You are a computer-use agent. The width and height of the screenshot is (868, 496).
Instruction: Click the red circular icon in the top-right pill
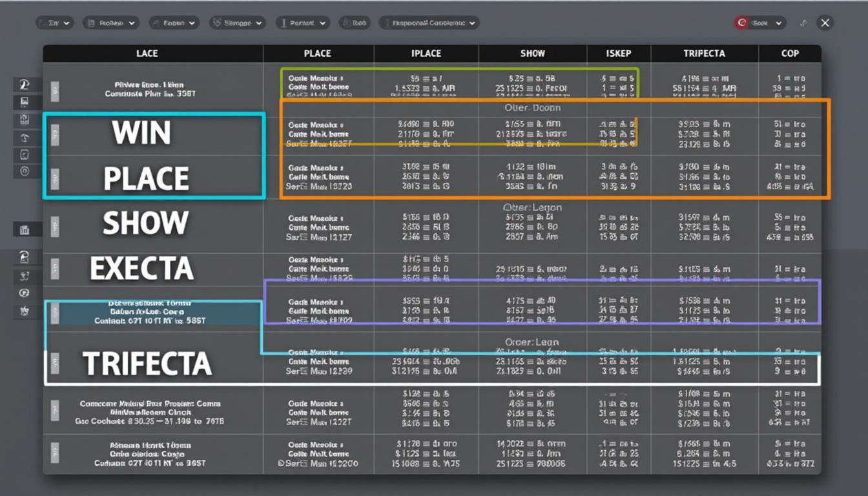point(741,23)
